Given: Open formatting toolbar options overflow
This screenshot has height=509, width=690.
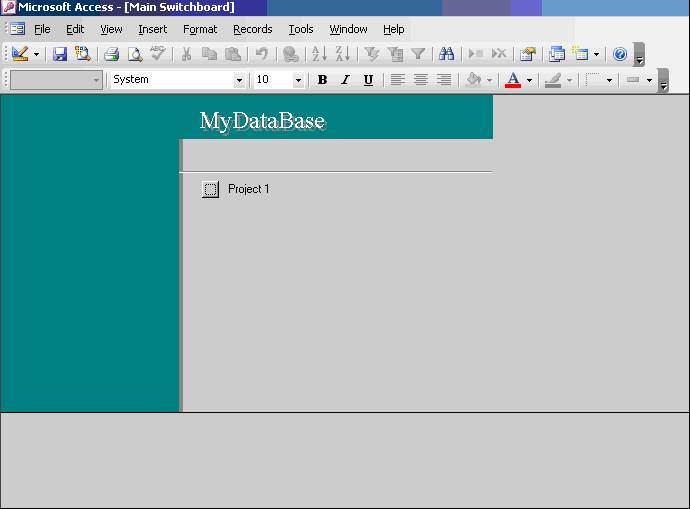Looking at the screenshot, I should [x=663, y=81].
